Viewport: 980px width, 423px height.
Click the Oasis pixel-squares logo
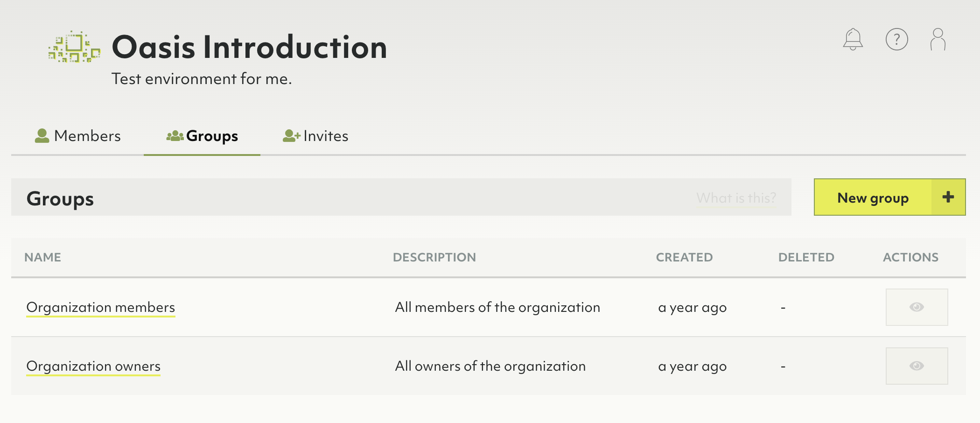[x=74, y=47]
